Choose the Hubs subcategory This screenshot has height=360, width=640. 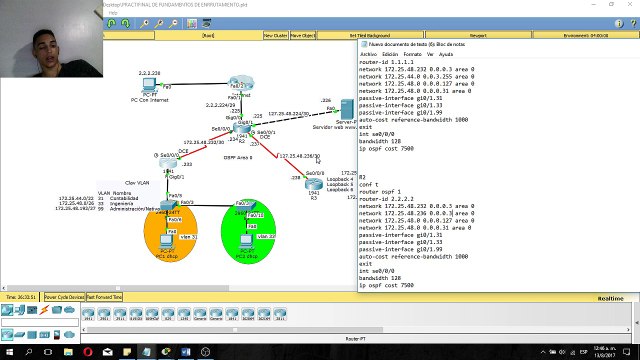[32, 335]
